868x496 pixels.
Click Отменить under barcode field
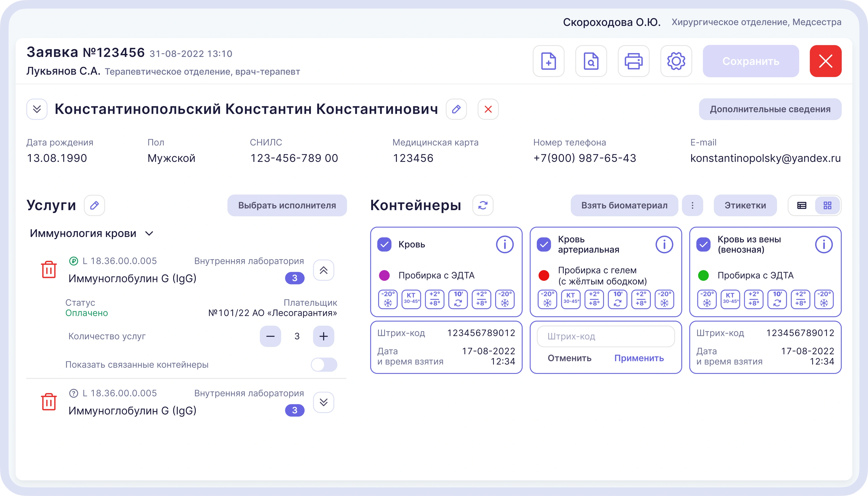click(569, 358)
